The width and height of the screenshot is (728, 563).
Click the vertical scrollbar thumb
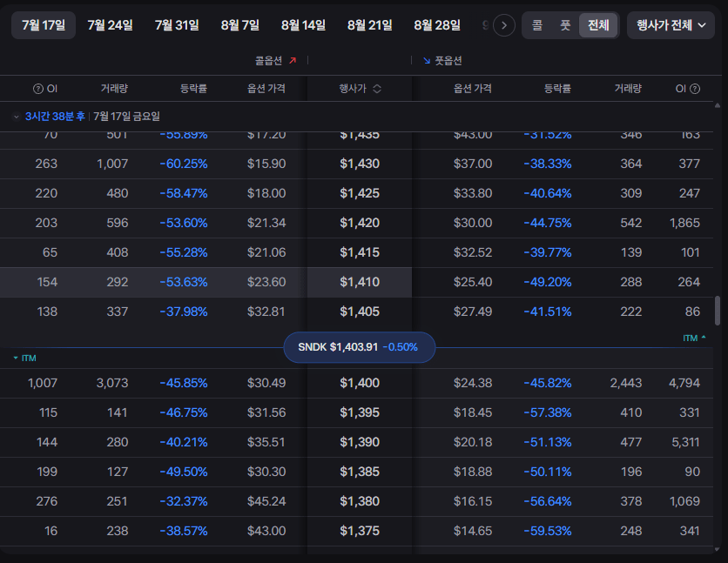coord(718,311)
